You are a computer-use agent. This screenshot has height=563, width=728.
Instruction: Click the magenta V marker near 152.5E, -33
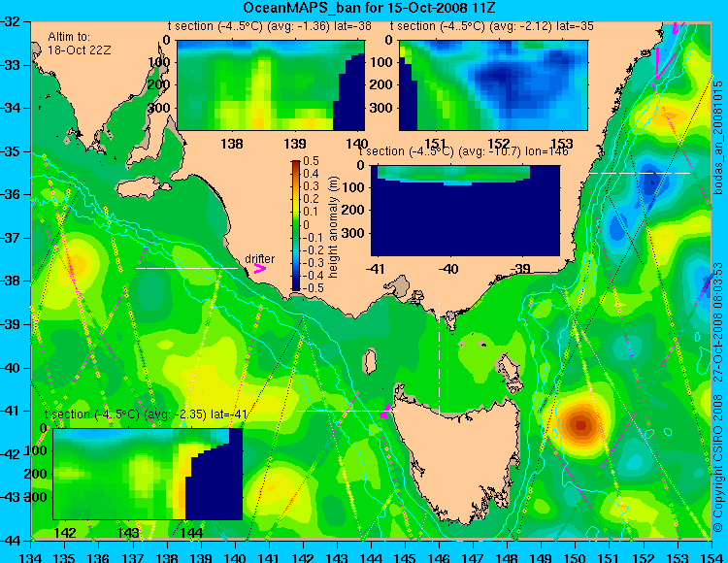point(664,64)
